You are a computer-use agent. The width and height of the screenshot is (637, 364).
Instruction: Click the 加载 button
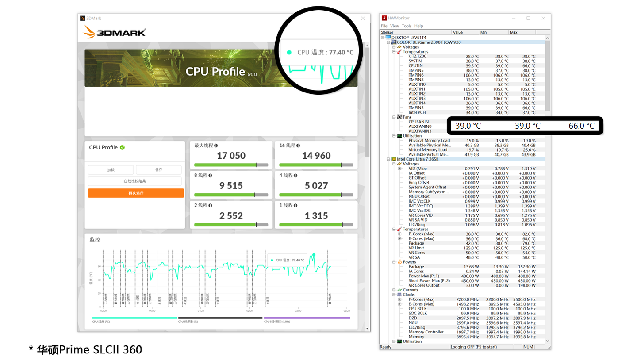(x=111, y=170)
